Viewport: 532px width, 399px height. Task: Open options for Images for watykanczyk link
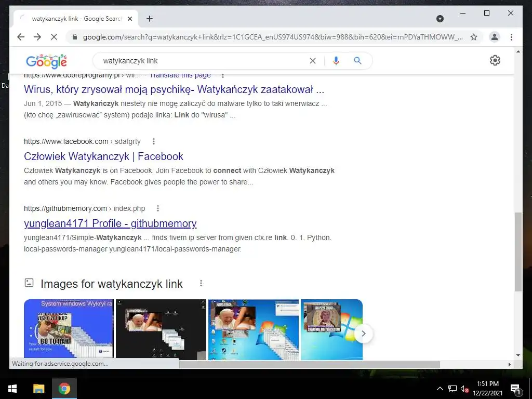point(201,283)
